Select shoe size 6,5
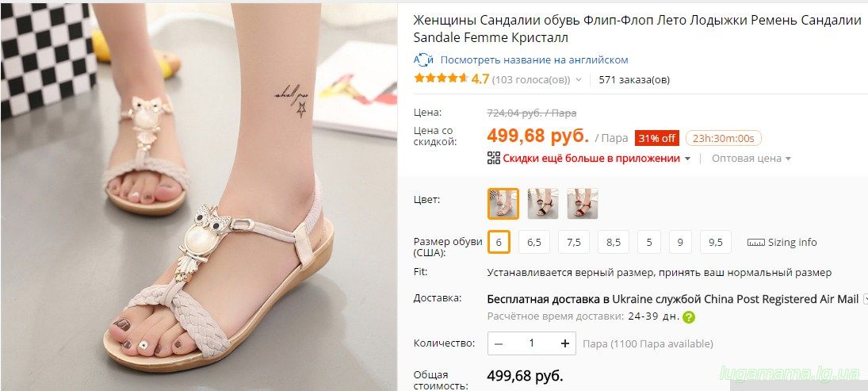 click(534, 243)
